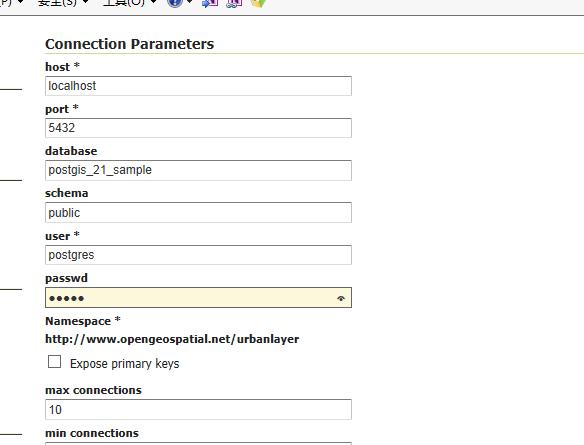Reveal password with the eye icon
Viewport: 584px width, 445px height.
341,298
